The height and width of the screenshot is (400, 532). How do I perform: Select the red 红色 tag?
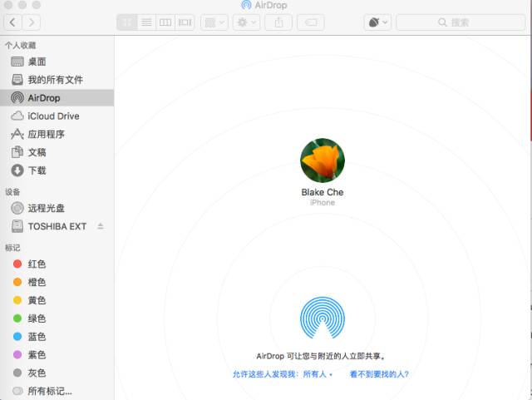pos(37,264)
